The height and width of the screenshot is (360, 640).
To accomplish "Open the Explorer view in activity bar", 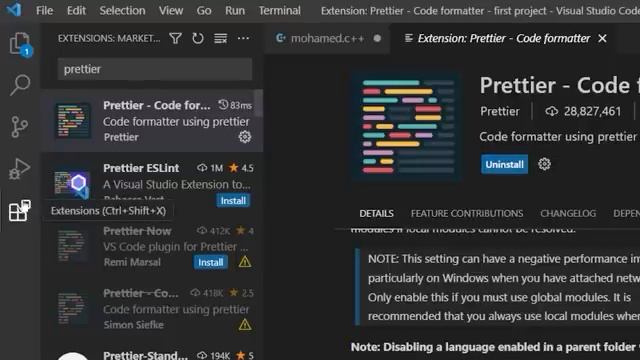I will (x=20, y=44).
